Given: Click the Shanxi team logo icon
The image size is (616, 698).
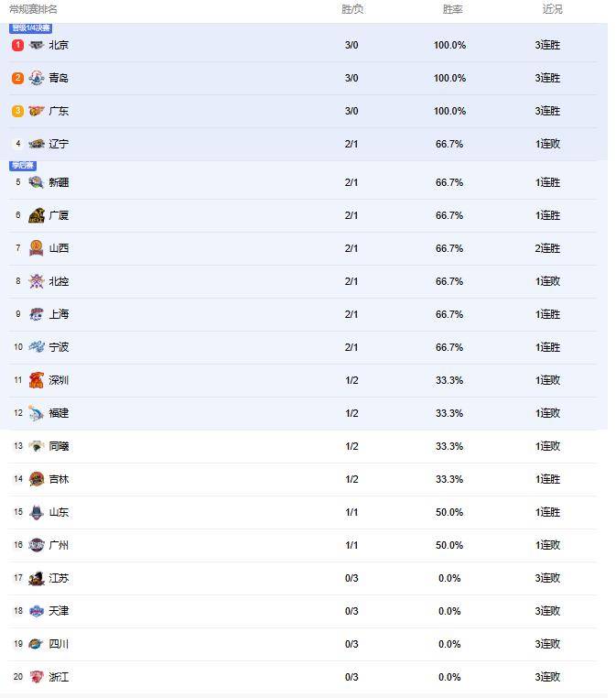Looking at the screenshot, I should [37, 248].
